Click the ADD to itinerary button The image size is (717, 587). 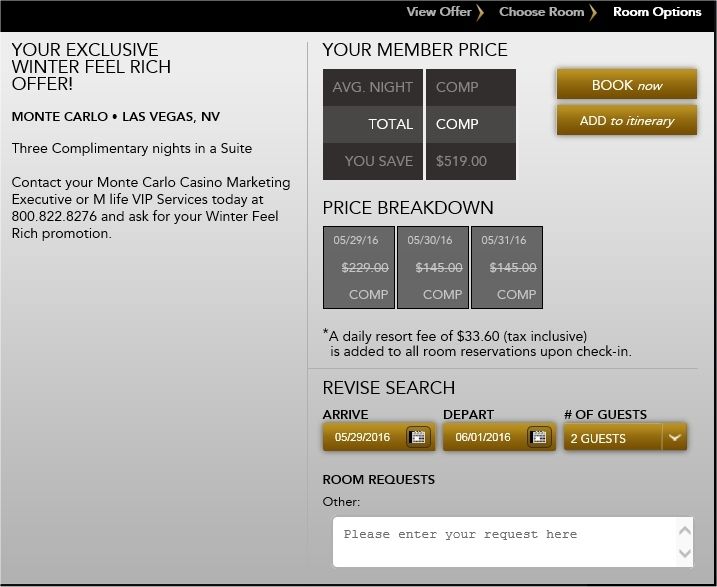(x=626, y=121)
